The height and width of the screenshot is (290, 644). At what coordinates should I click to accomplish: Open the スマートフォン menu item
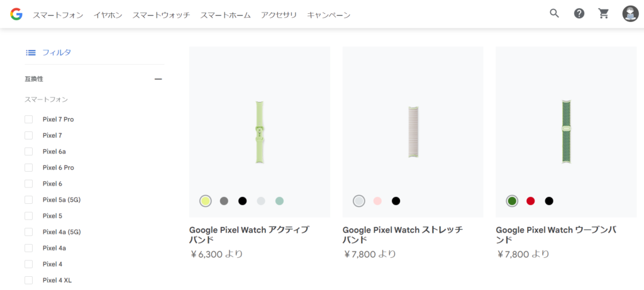tap(58, 14)
